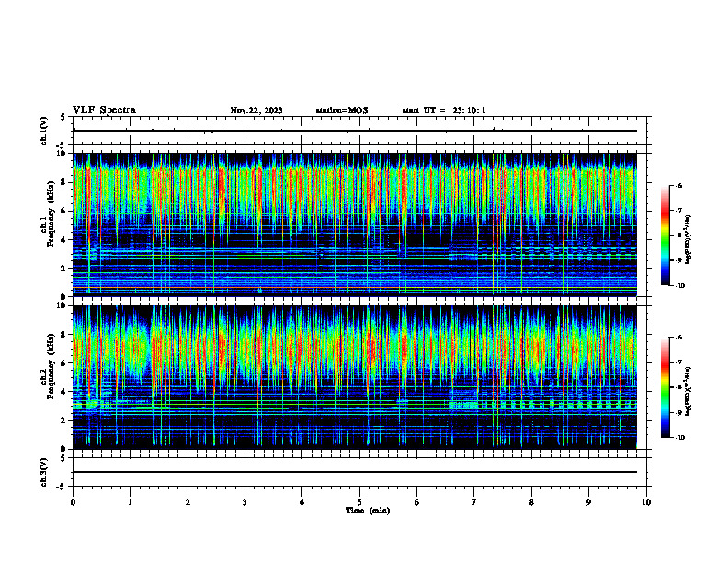Select the "start UT = 23:10:1" text

tap(444, 110)
